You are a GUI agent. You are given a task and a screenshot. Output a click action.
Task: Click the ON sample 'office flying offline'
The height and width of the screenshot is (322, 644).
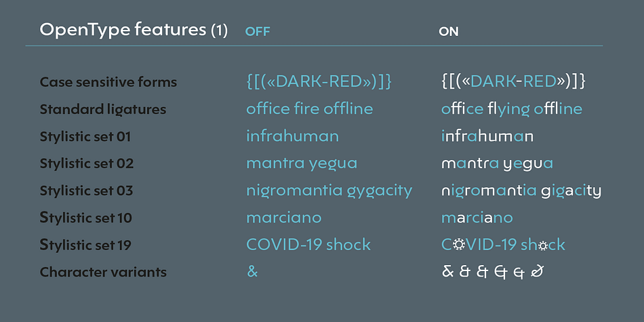coord(512,110)
